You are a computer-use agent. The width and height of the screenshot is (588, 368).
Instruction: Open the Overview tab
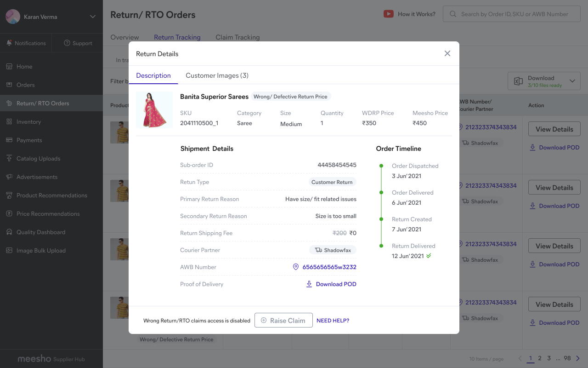[x=124, y=37]
